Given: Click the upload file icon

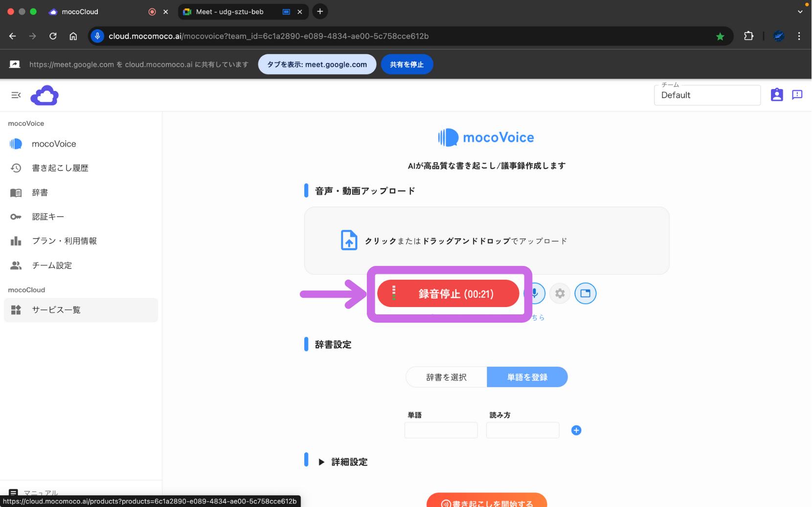Looking at the screenshot, I should [x=349, y=240].
